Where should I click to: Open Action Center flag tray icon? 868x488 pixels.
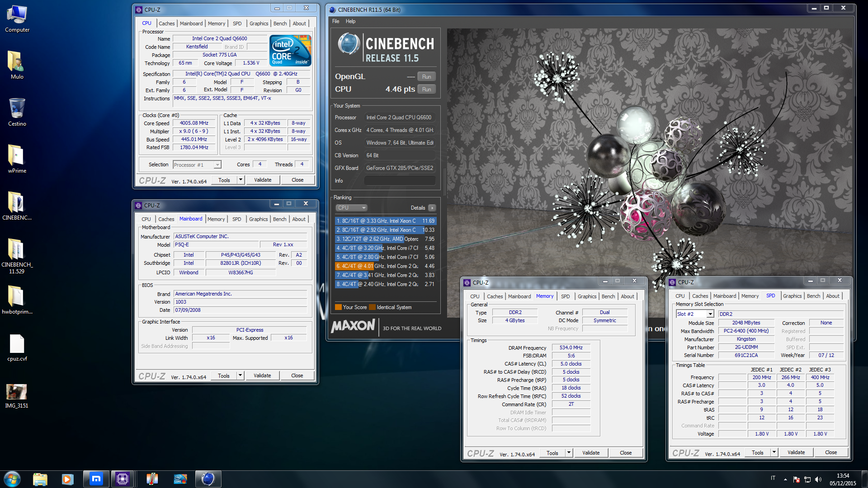pyautogui.click(x=797, y=479)
